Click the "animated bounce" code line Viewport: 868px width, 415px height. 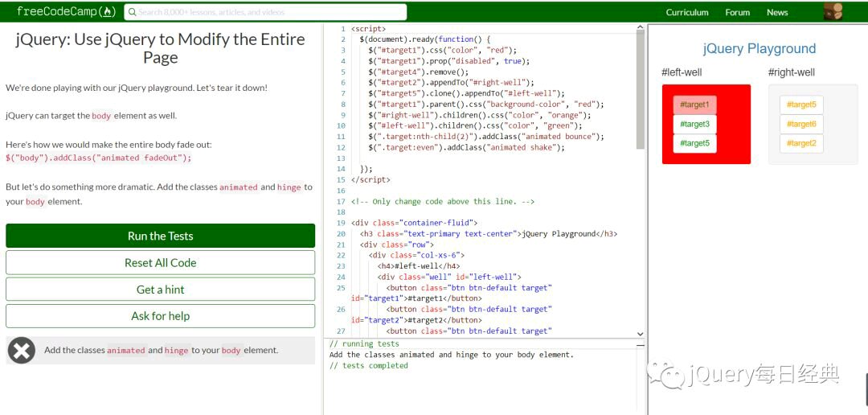(486, 137)
